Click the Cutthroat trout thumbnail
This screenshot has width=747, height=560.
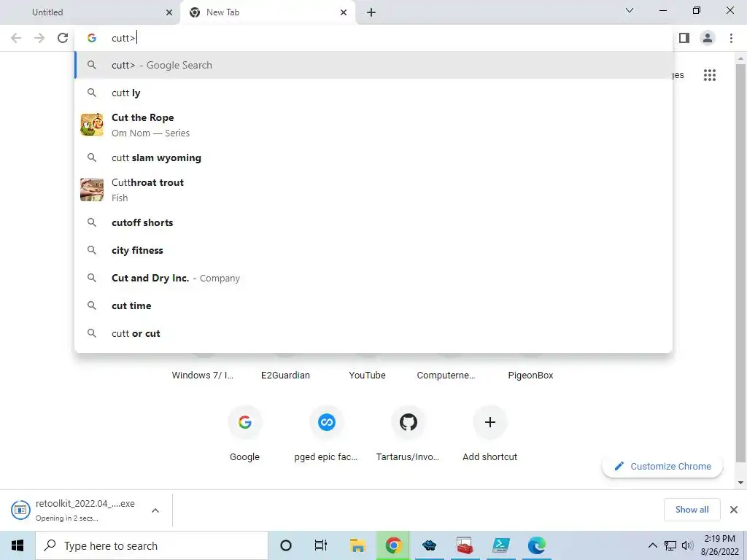pos(92,190)
